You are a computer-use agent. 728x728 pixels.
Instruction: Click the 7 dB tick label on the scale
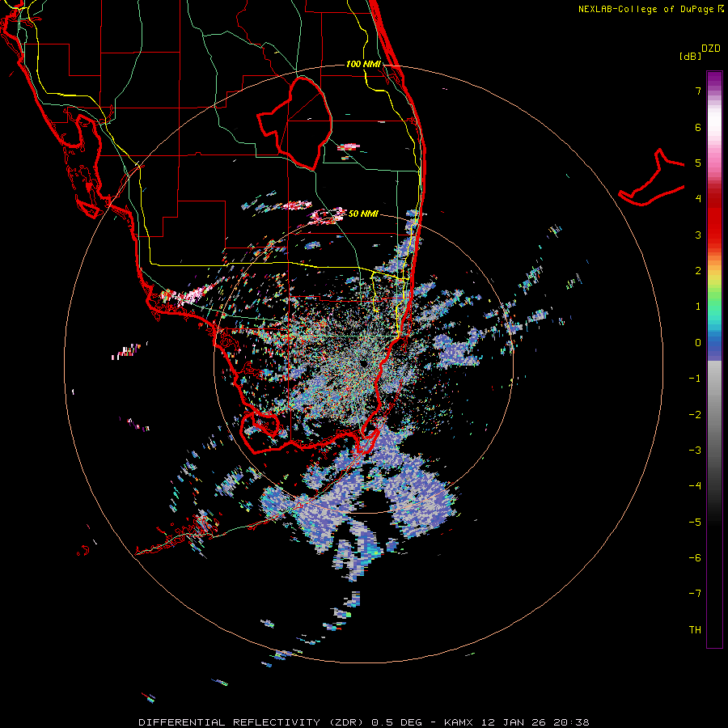[x=698, y=91]
